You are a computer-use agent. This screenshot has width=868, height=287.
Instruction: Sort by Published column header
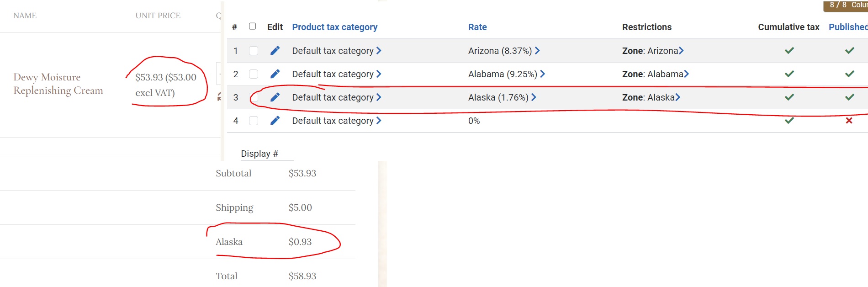[x=848, y=27]
